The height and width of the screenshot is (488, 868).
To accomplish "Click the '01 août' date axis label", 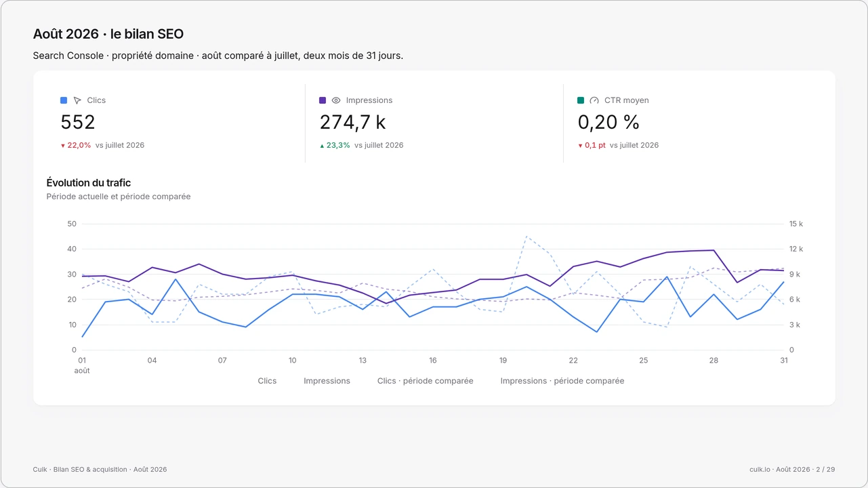I will coord(82,365).
